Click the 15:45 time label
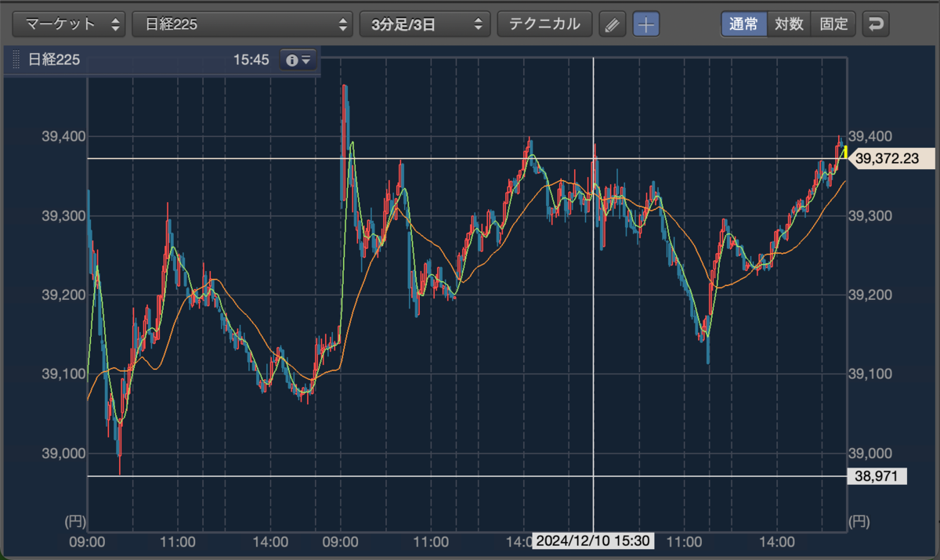The width and height of the screenshot is (940, 560). 251,60
